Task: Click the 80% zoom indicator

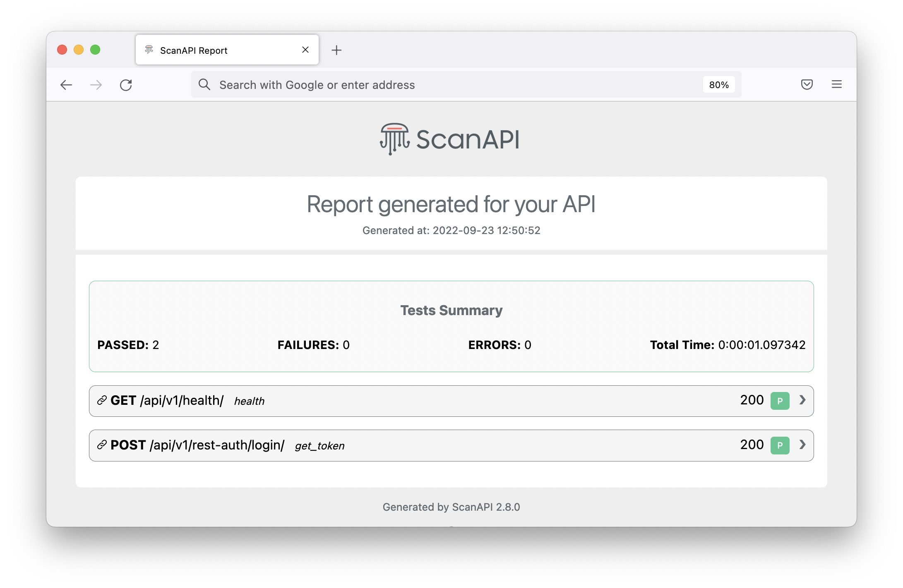Action: pos(719,84)
